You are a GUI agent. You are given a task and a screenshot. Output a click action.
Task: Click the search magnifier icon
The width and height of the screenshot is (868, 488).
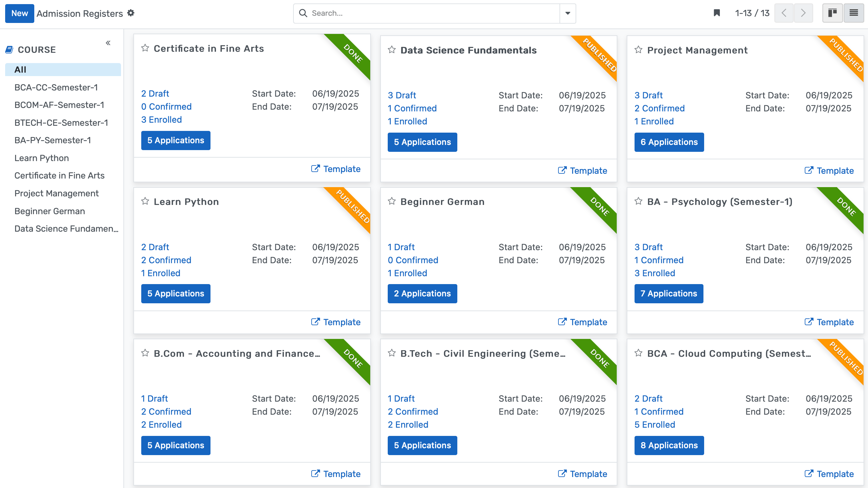(x=303, y=13)
